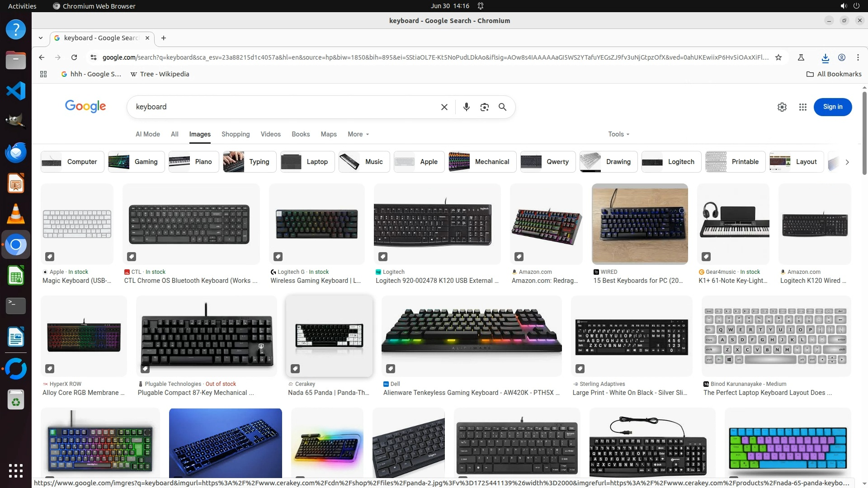Clear the search box with X icon
This screenshot has height=488, width=868.
point(444,107)
